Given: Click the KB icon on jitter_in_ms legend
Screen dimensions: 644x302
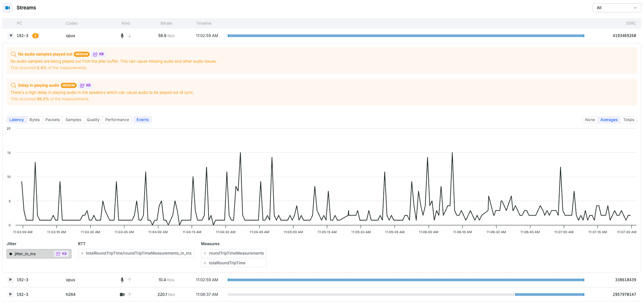Looking at the screenshot, I should 61,254.
